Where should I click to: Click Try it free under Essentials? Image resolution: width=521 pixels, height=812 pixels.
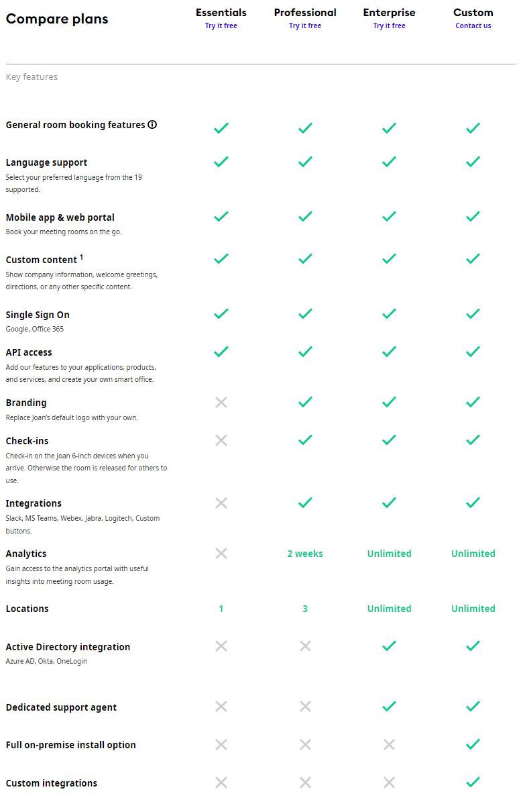(221, 26)
